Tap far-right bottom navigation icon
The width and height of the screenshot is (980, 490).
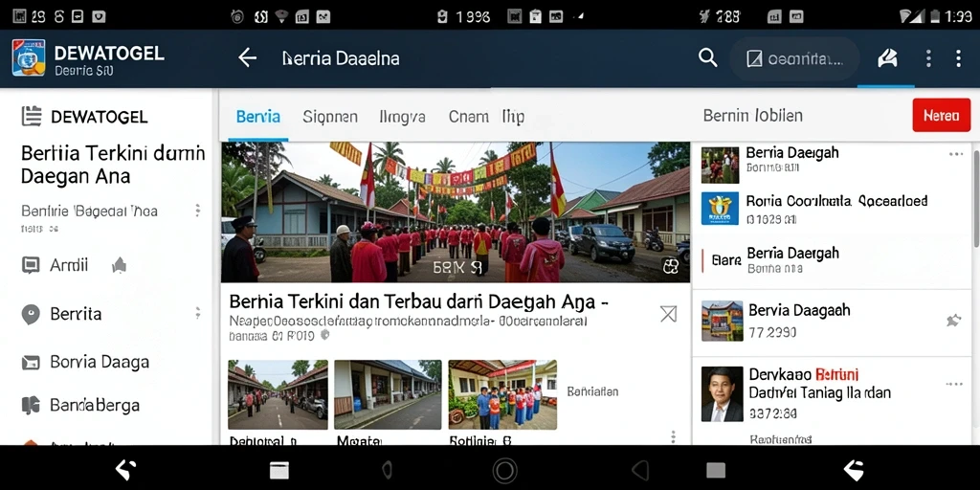(854, 470)
